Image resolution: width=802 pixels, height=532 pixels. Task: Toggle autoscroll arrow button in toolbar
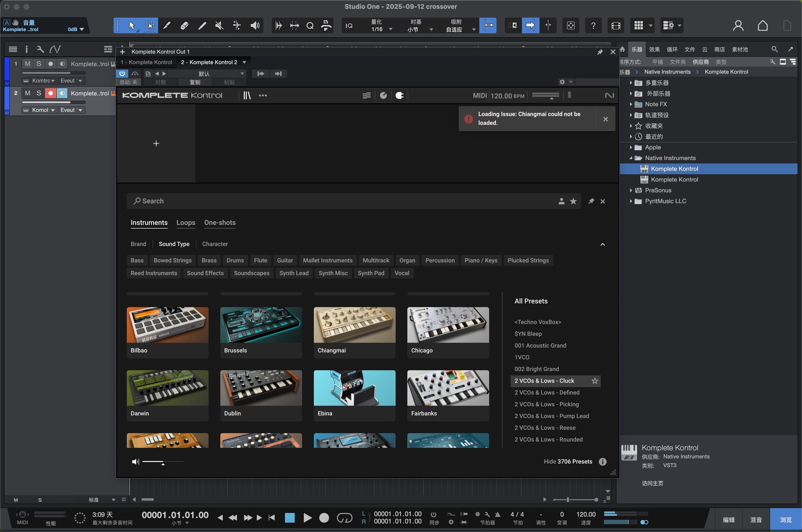click(x=530, y=25)
